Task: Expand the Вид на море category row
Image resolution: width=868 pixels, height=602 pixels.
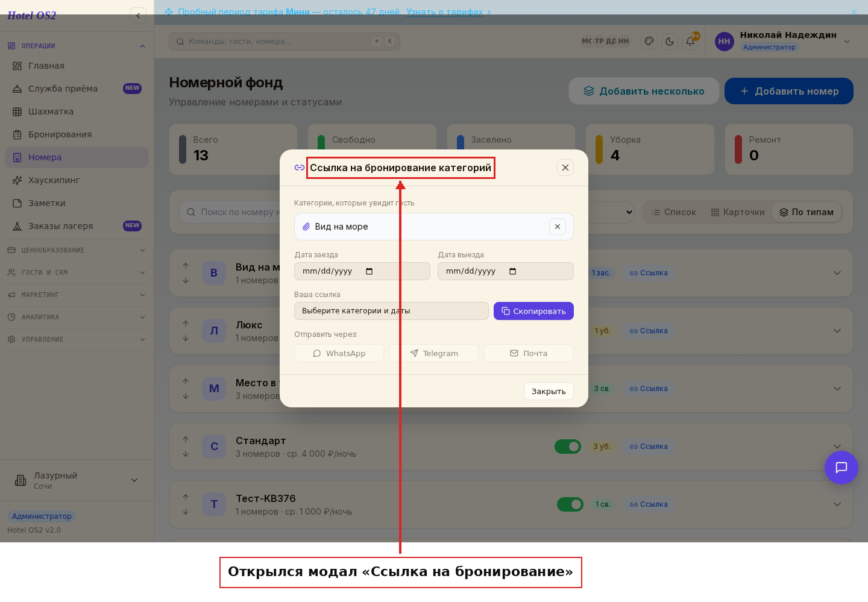Action: tap(837, 273)
